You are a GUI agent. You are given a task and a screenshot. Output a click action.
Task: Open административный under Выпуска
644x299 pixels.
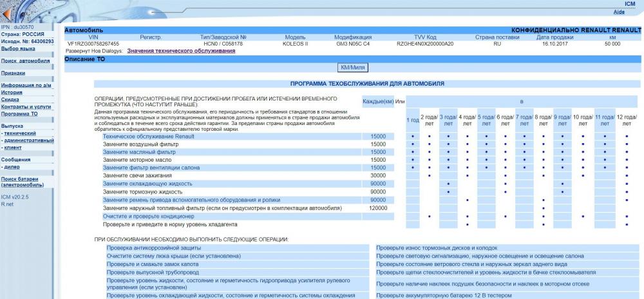(x=29, y=140)
